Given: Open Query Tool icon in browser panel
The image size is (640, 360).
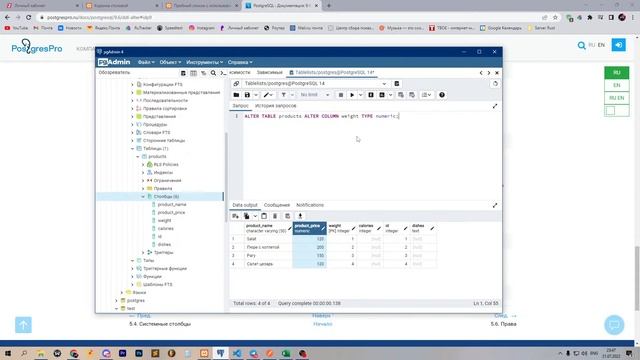Looking at the screenshot, I should [183, 73].
